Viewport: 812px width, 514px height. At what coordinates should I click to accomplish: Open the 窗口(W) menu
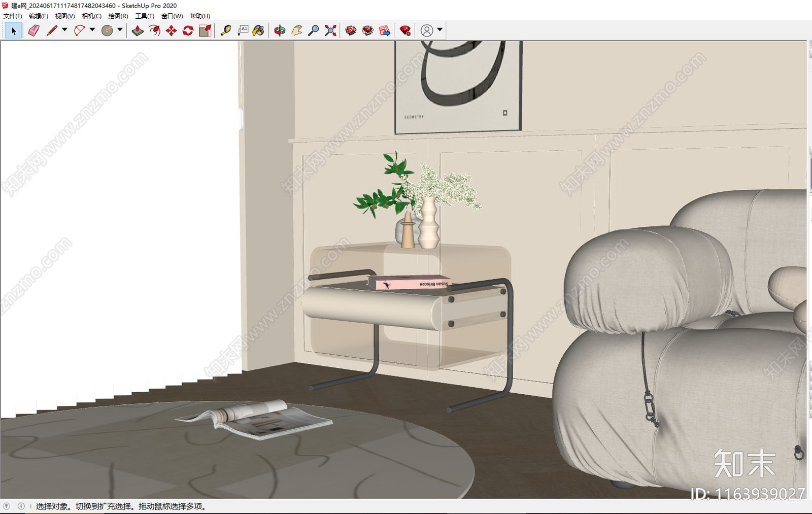coord(172,16)
